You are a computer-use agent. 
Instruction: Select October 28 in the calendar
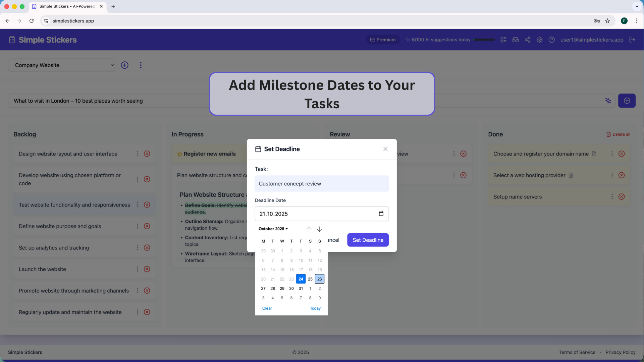[x=273, y=289]
